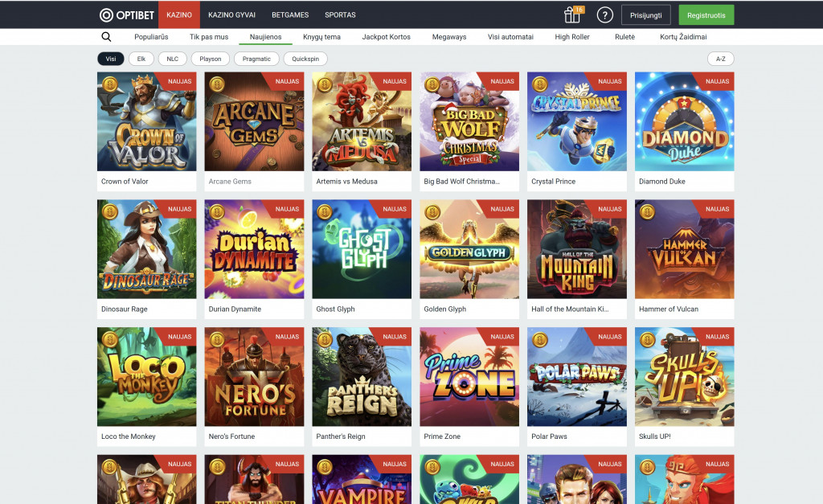Image resolution: width=823 pixels, height=504 pixels.
Task: Click the search magnifier icon
Action: pos(106,37)
